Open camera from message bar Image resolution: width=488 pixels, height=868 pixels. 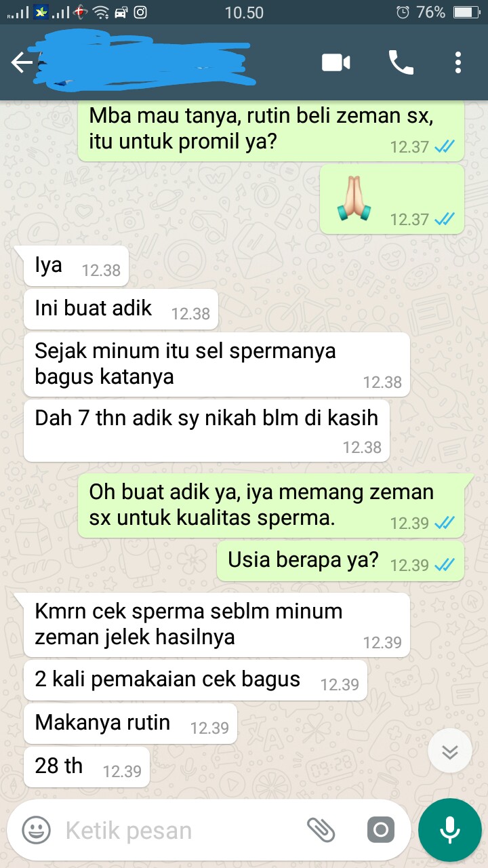pos(381,830)
